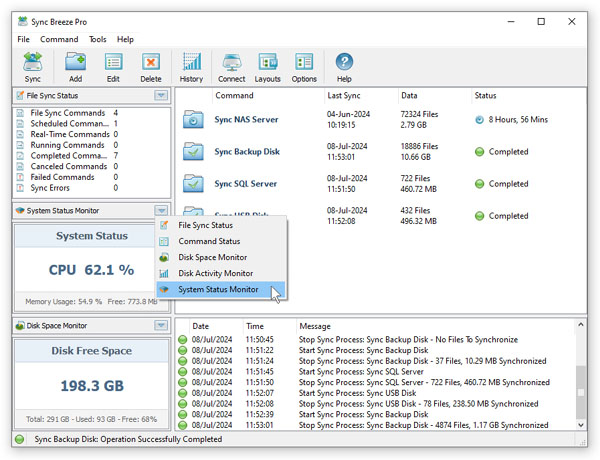600x460 pixels.
Task: Click the green status icon for Sync Backup Disk
Action: pos(479,152)
